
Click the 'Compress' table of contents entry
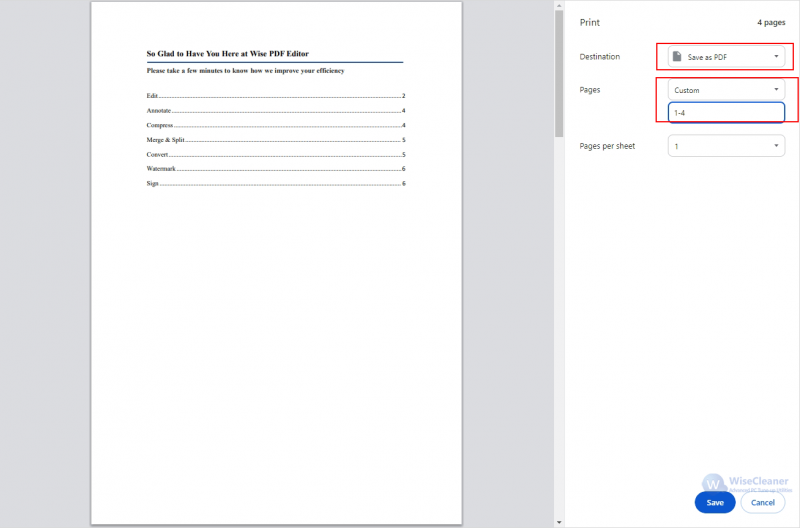click(x=276, y=125)
